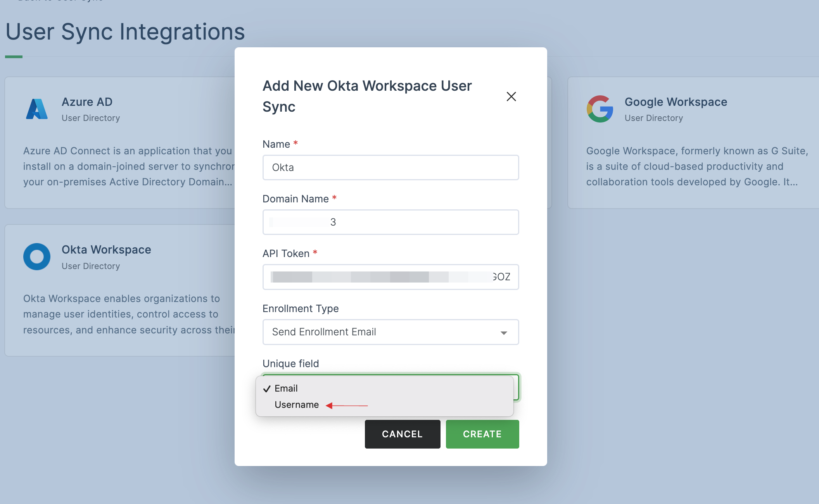Image resolution: width=819 pixels, height=504 pixels.
Task: Click the Azure AD Connect description text
Action: point(129,166)
